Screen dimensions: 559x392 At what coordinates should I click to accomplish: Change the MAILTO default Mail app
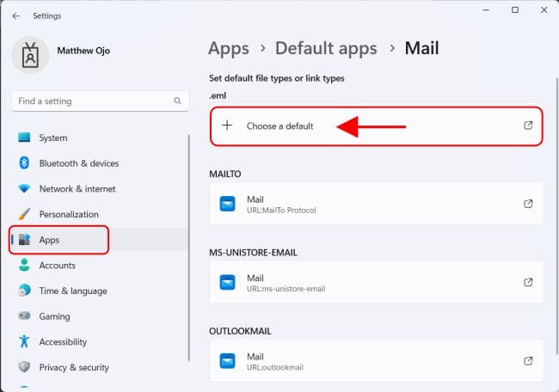pyautogui.click(x=377, y=204)
